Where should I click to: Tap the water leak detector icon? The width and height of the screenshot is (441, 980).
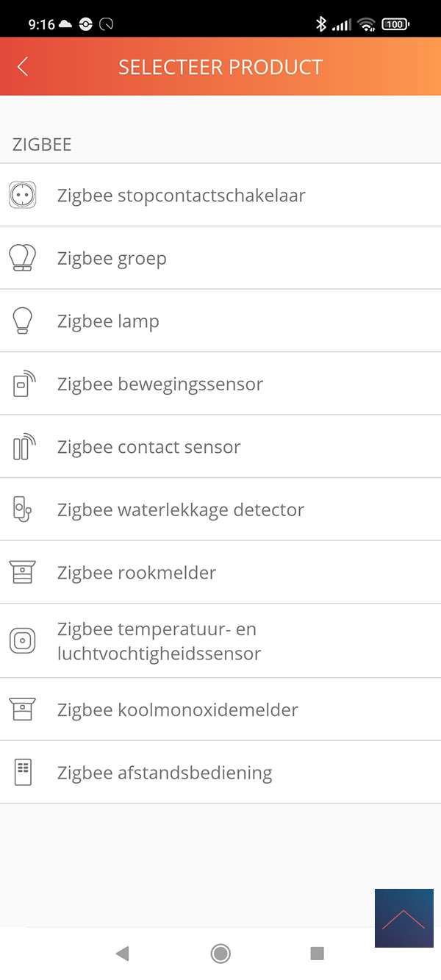[23, 509]
